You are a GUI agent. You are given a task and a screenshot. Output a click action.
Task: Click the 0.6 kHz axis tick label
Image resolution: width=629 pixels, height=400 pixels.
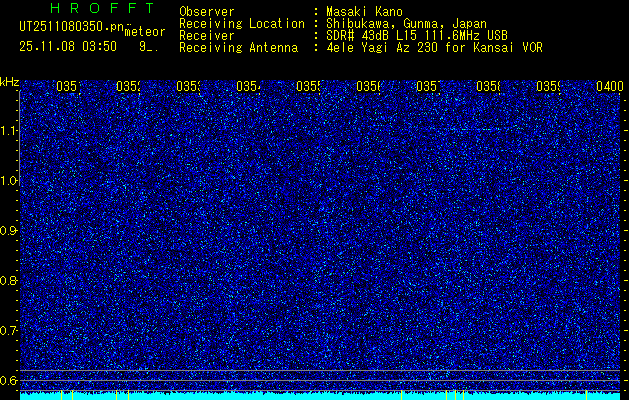coord(8,380)
